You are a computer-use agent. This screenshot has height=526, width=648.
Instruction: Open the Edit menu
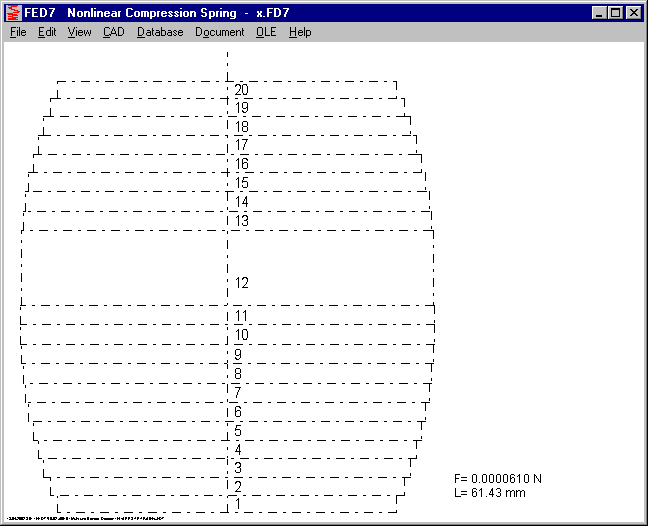[x=47, y=32]
